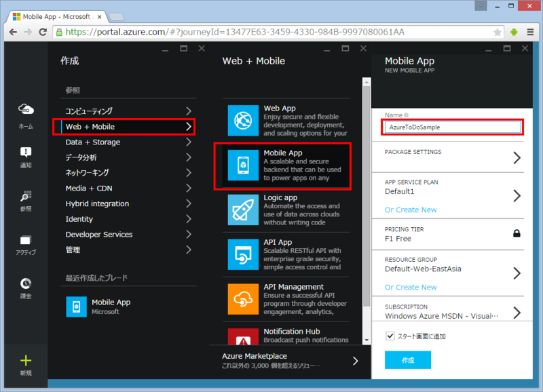Reload the page with refresh icon
This screenshot has height=392, width=543.
point(43,32)
